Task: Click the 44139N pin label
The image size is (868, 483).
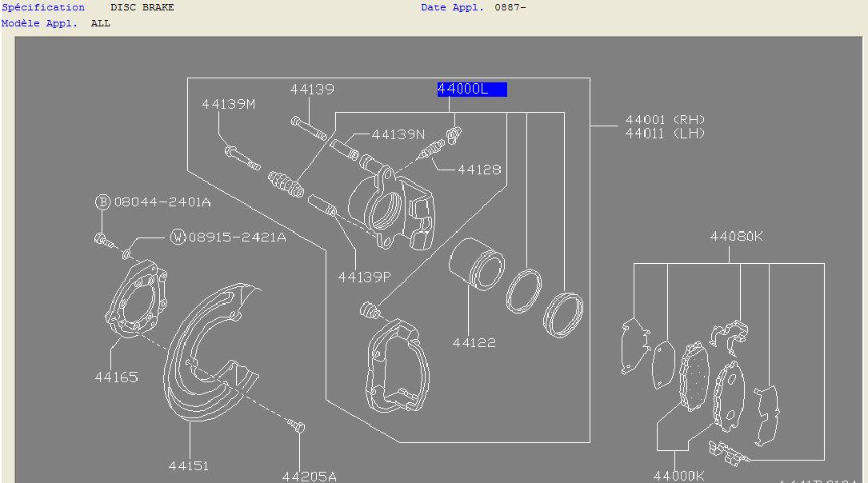Action: click(398, 134)
